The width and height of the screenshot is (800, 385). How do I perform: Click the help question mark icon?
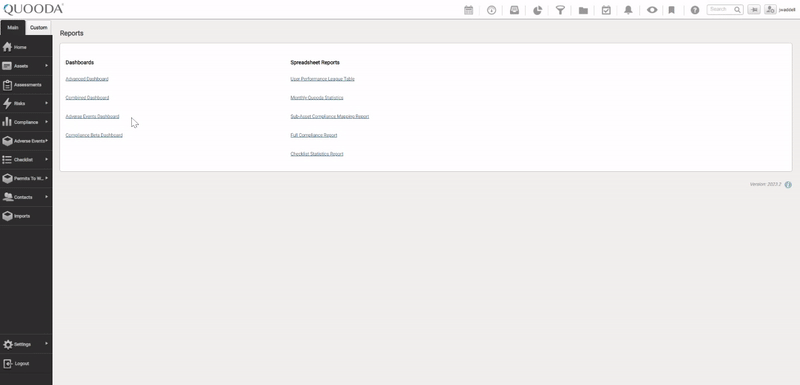click(694, 10)
